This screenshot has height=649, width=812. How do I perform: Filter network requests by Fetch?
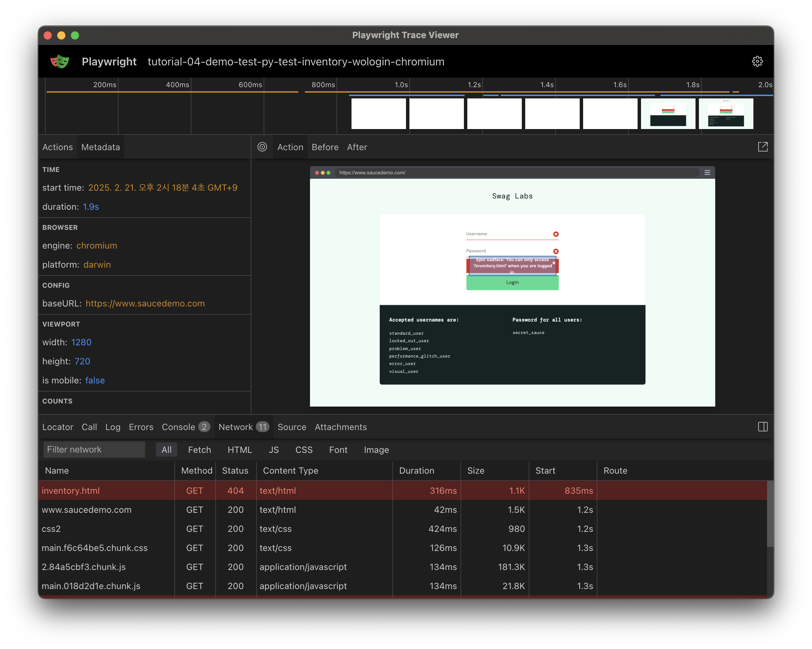click(x=199, y=449)
